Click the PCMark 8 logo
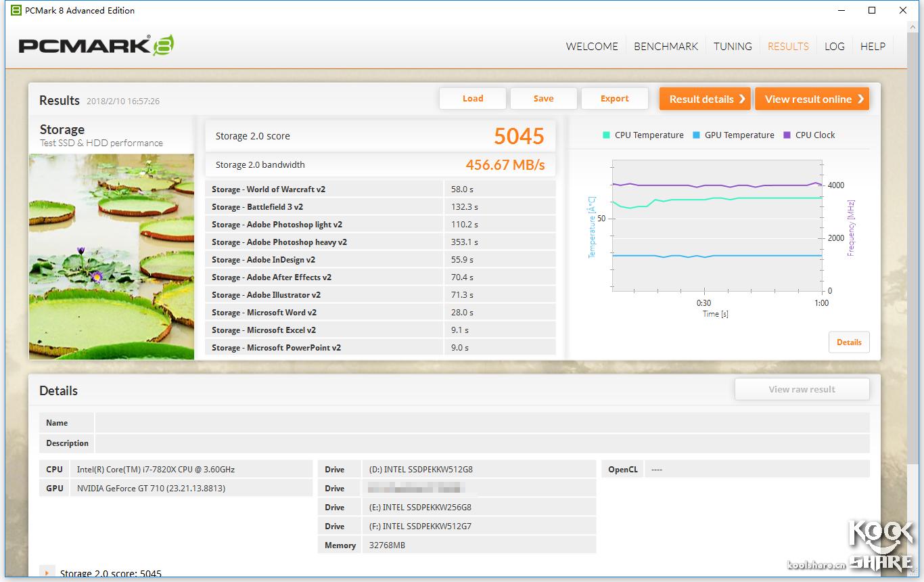 coord(95,45)
